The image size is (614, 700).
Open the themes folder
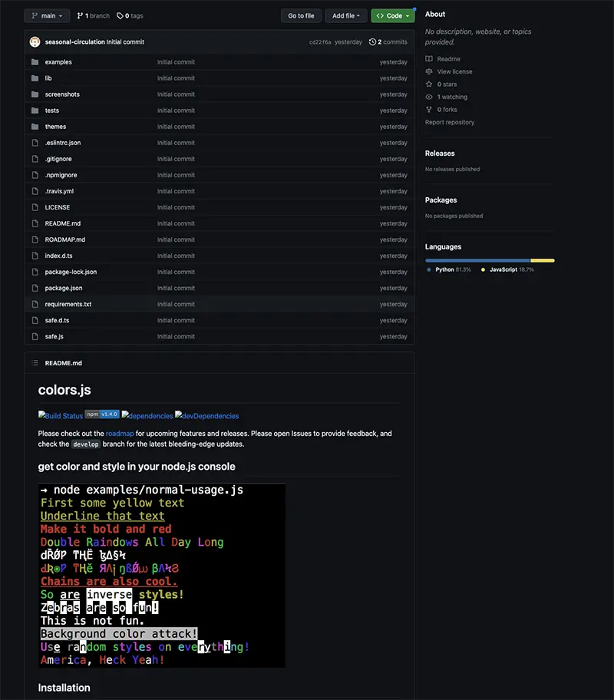pos(55,127)
